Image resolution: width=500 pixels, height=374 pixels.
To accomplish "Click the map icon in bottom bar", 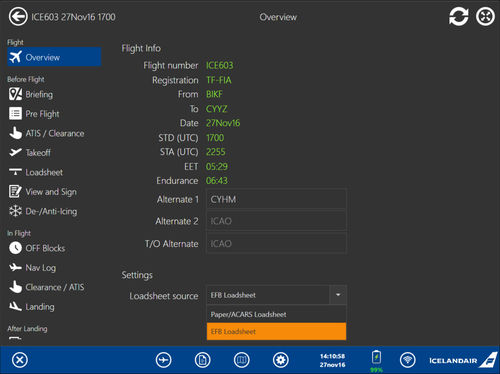I will [x=241, y=360].
